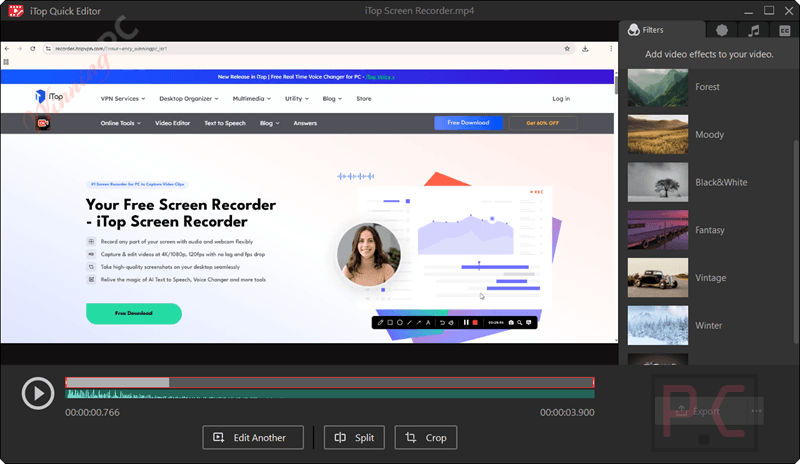Click the iTop Screen Recorder.mp4 title
Image resolution: width=800 pixels, height=464 pixels.
pos(419,11)
